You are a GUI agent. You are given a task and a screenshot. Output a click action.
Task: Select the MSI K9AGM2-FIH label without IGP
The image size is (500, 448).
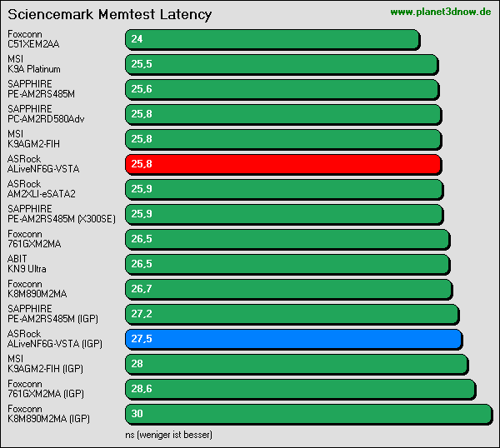[x=33, y=138]
